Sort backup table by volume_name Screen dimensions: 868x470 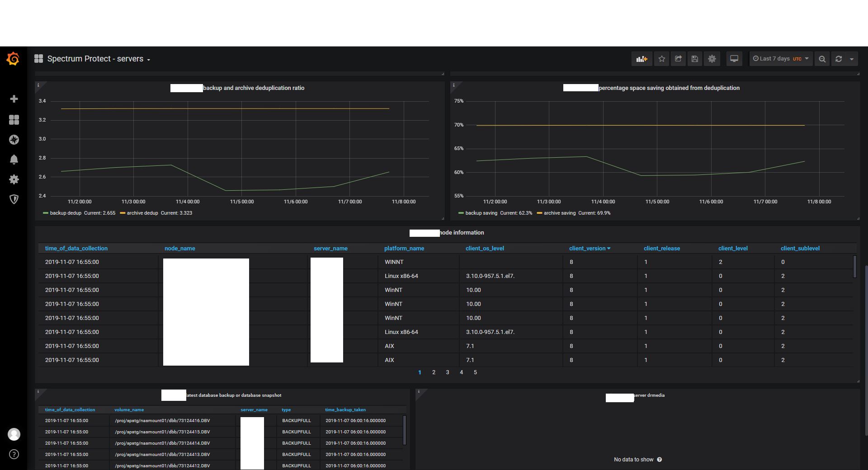click(x=129, y=410)
